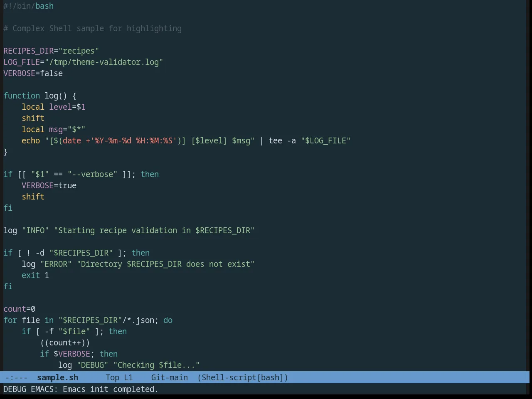
Task: Click the sample.sh buffer name in mode line
Action: [x=57, y=377]
